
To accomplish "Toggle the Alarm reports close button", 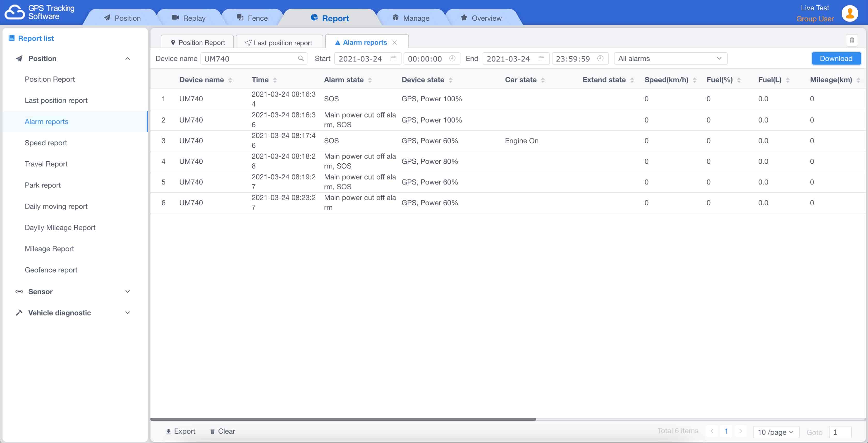I will pos(395,42).
